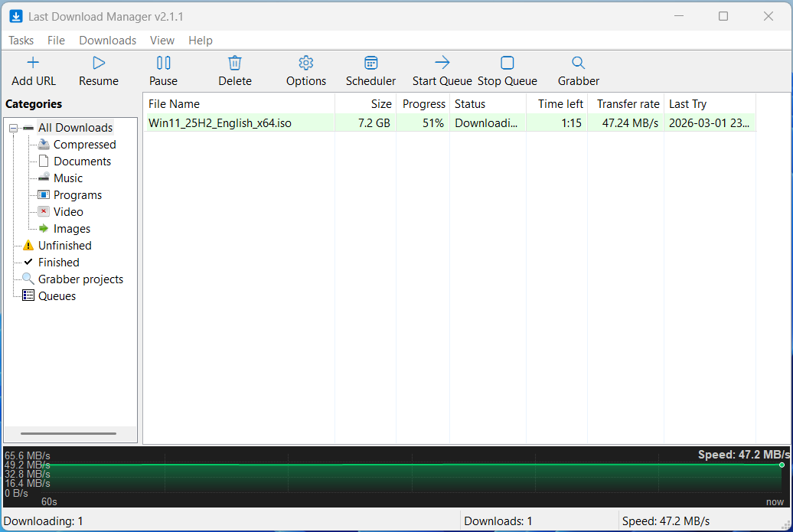Select the Music category label
Image resolution: width=793 pixels, height=532 pixels.
pos(68,178)
